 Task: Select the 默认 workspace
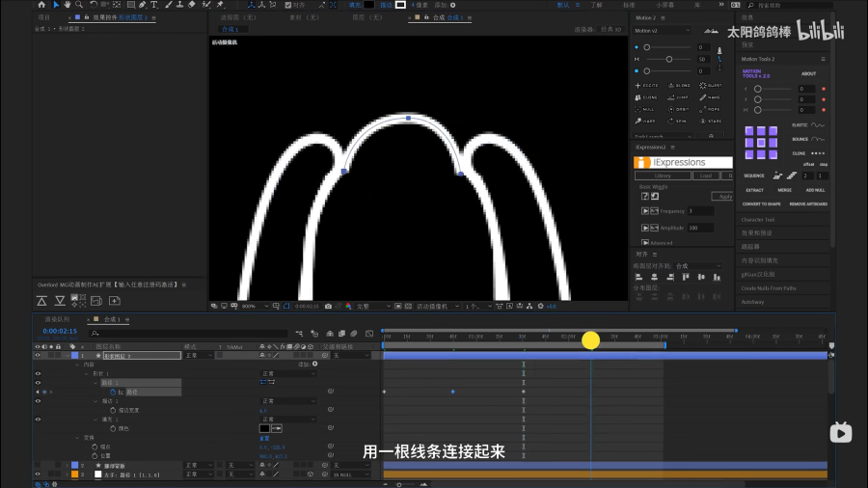[x=563, y=5]
